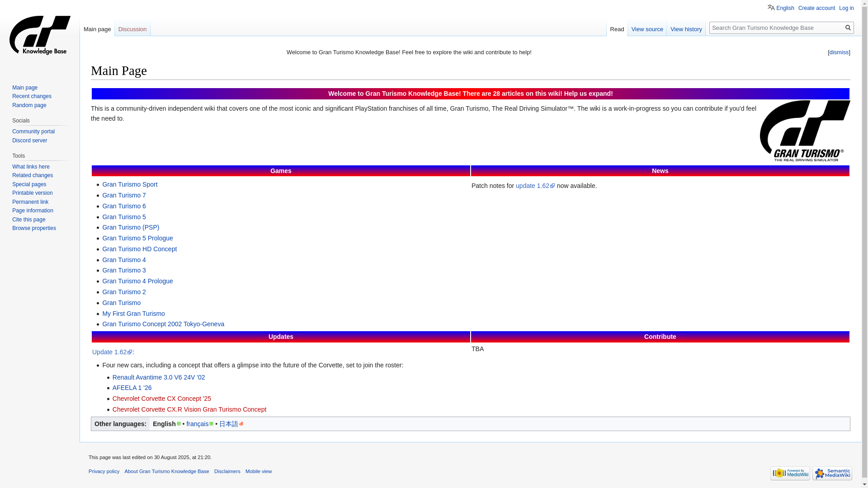The image size is (868, 488).
Task: Open Recent changes in sidebar
Action: [32, 96]
